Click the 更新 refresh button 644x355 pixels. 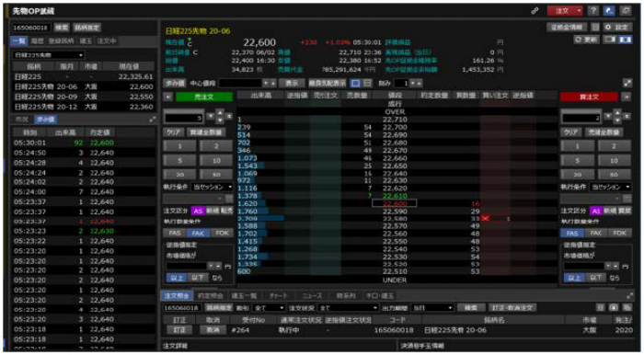[x=587, y=40]
